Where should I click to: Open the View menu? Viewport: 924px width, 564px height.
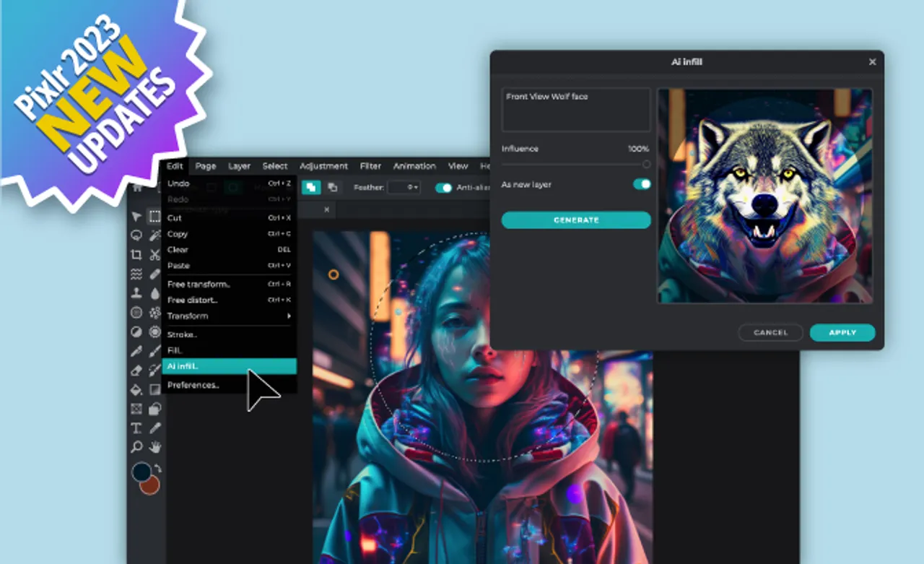(458, 166)
